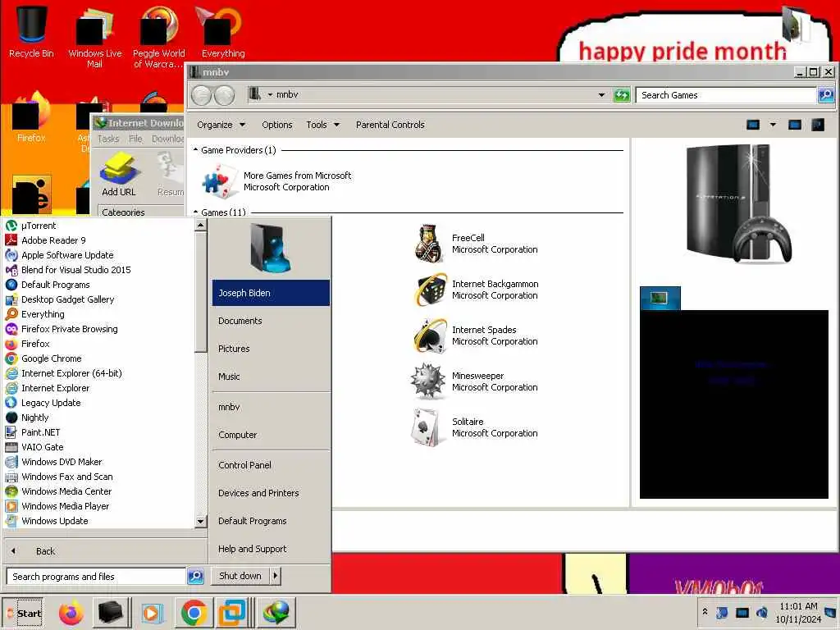Click the Search Games field
Image resolution: width=840 pixels, height=630 pixels.
(x=726, y=95)
